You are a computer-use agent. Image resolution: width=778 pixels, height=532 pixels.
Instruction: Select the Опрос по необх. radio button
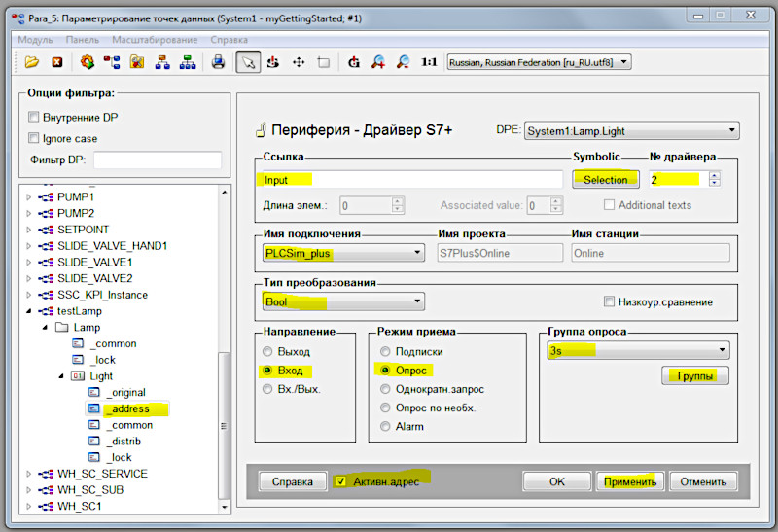(x=385, y=408)
